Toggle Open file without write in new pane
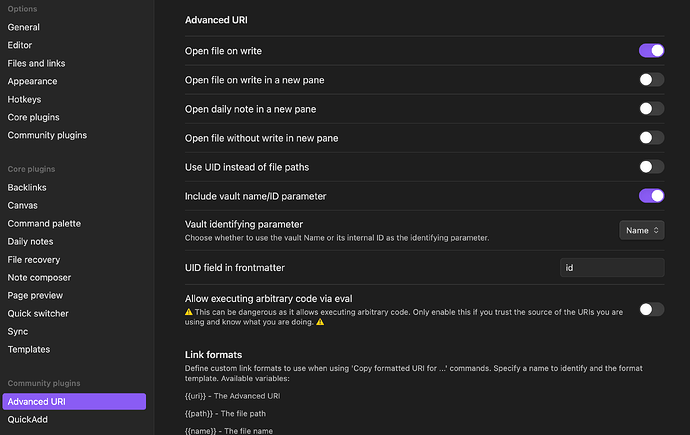Screen dimensions: 690x435 click(651, 137)
